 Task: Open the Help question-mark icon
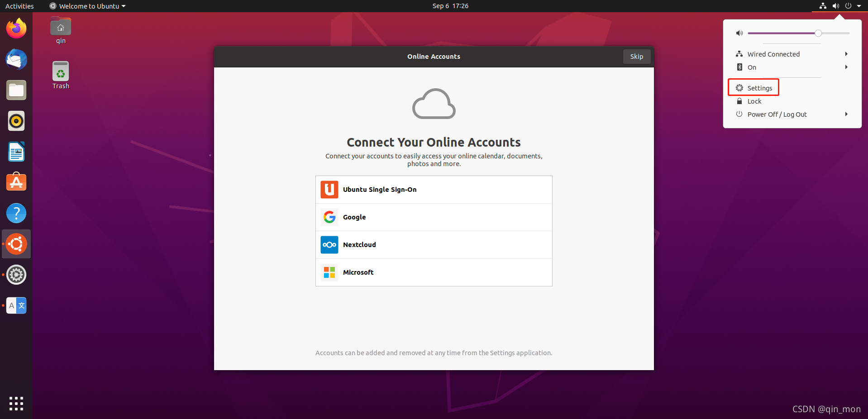16,213
